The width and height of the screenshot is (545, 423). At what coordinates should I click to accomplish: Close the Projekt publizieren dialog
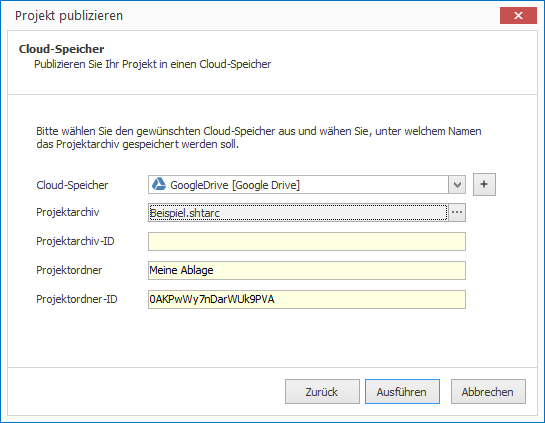click(x=518, y=16)
